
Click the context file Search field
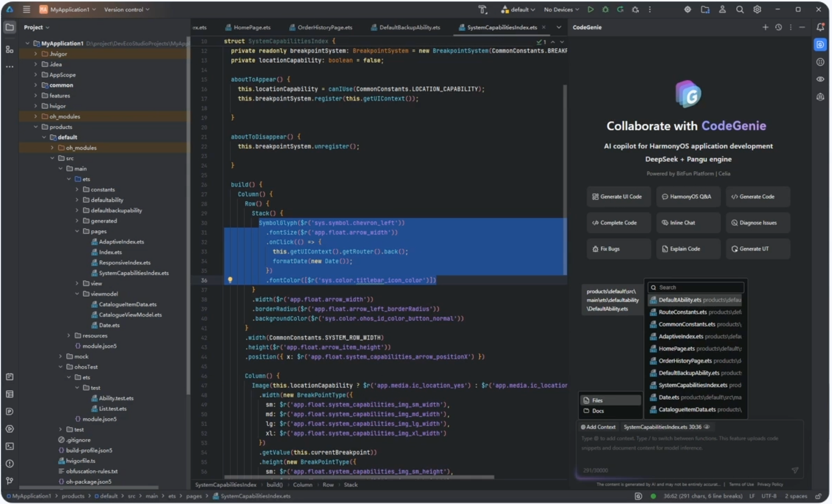point(696,287)
